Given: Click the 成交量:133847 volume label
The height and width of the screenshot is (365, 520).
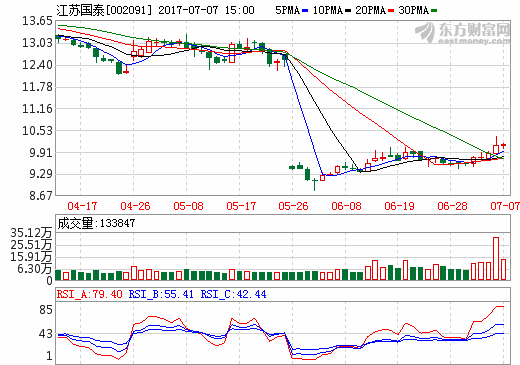Looking at the screenshot, I should tap(96, 223).
